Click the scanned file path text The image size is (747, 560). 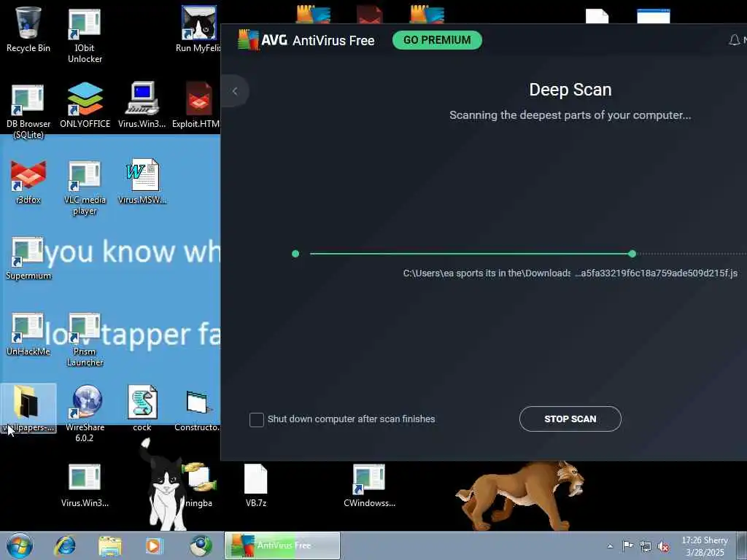click(x=570, y=273)
